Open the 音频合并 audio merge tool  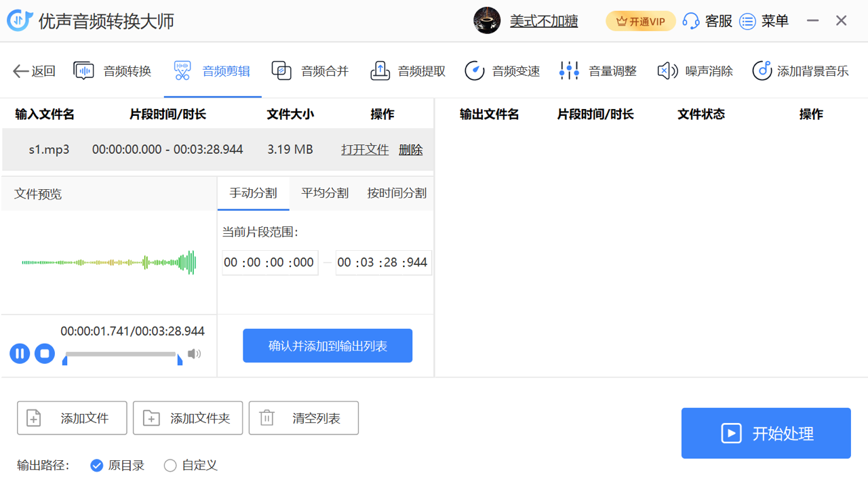(310, 71)
